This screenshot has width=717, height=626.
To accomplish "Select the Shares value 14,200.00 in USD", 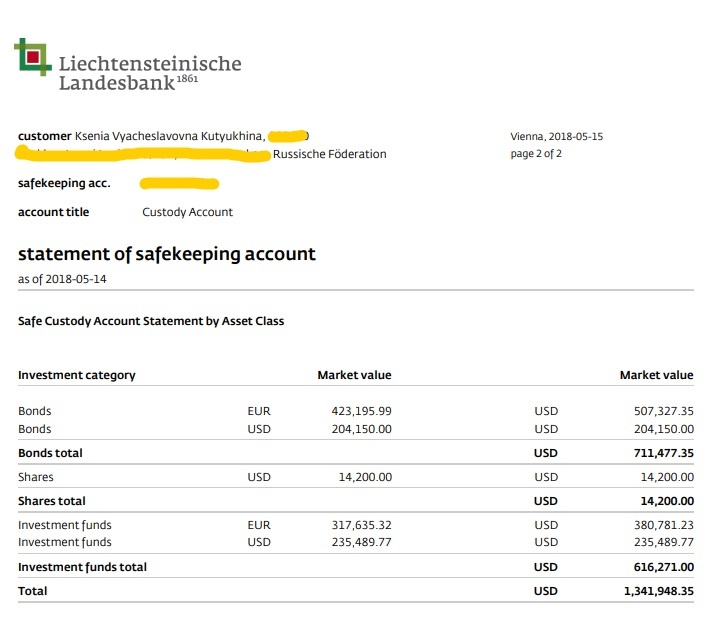I will (x=365, y=477).
